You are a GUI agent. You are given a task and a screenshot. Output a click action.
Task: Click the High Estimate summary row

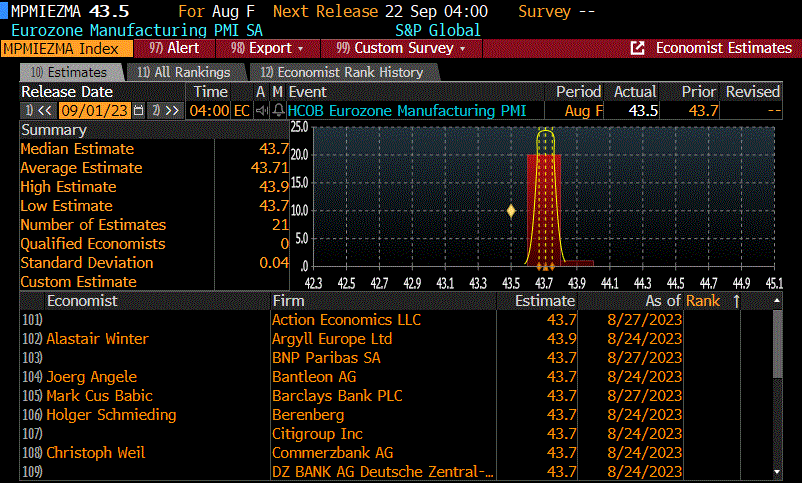click(154, 187)
